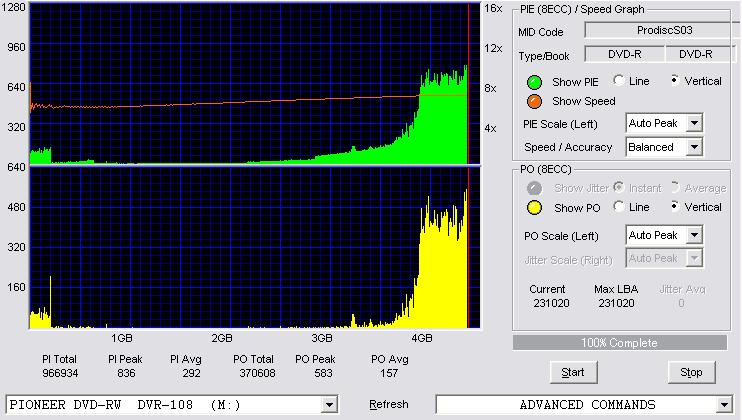Click the Stop button
This screenshot has width=742, height=420.
[691, 373]
